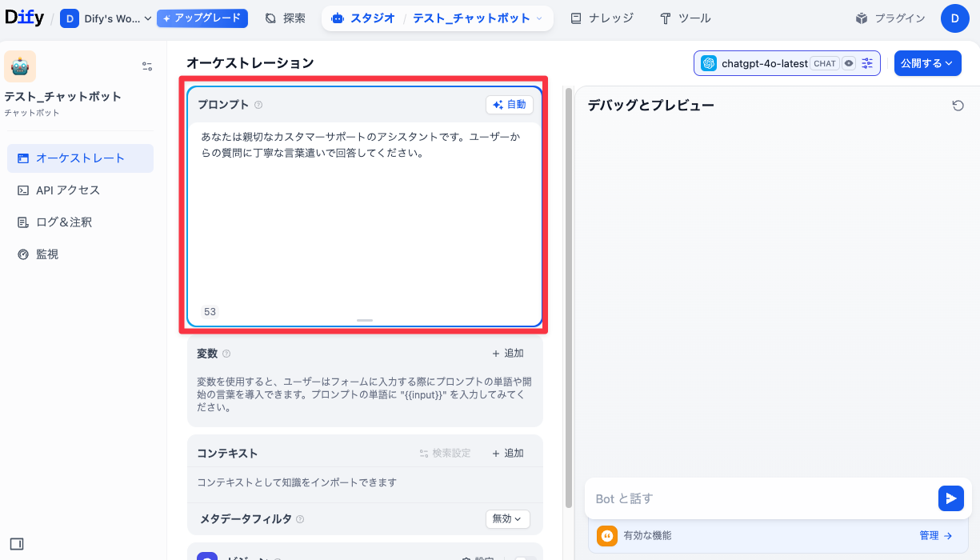Open the Dify's Workspace switcher dropdown
This screenshot has height=560, width=980.
[x=106, y=18]
